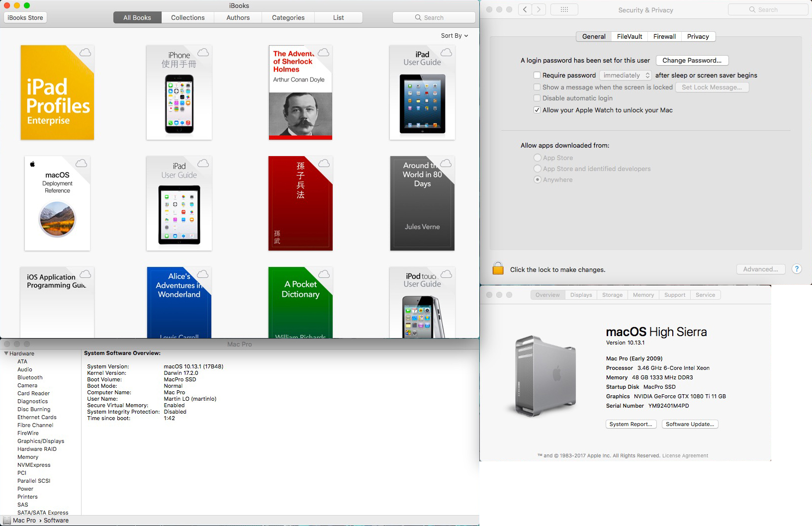Open Storage tab in About This Mac
The image size is (812, 526).
[x=612, y=295]
